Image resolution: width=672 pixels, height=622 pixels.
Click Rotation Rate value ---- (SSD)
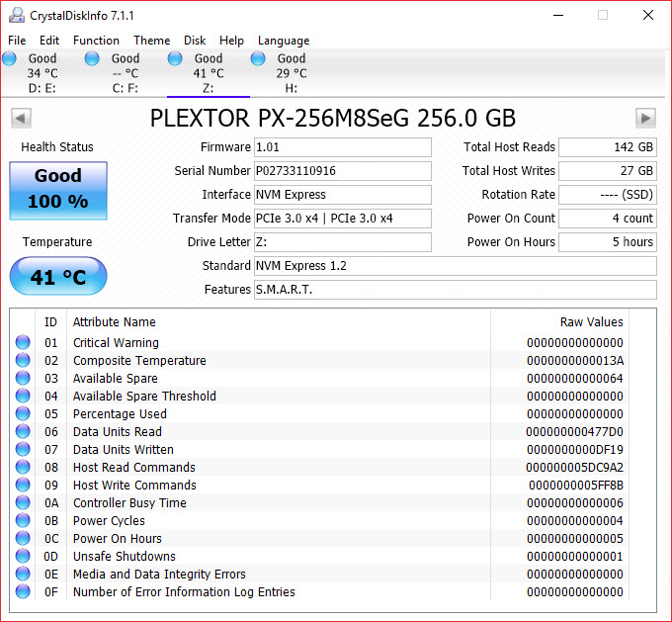[x=608, y=195]
